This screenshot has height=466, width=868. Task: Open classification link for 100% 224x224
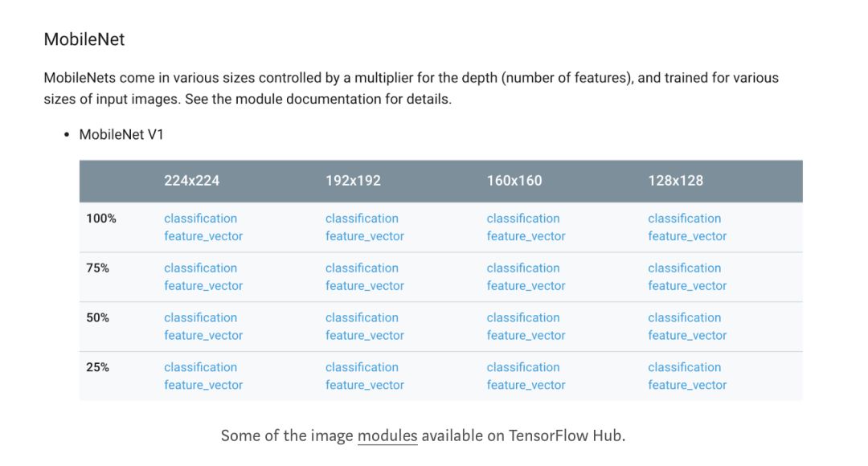[200, 219]
